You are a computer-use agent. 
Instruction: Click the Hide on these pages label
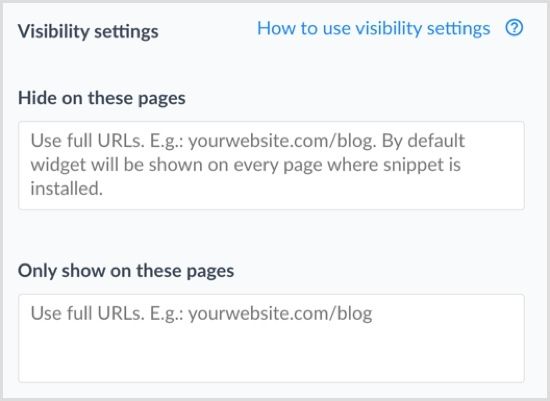point(102,98)
